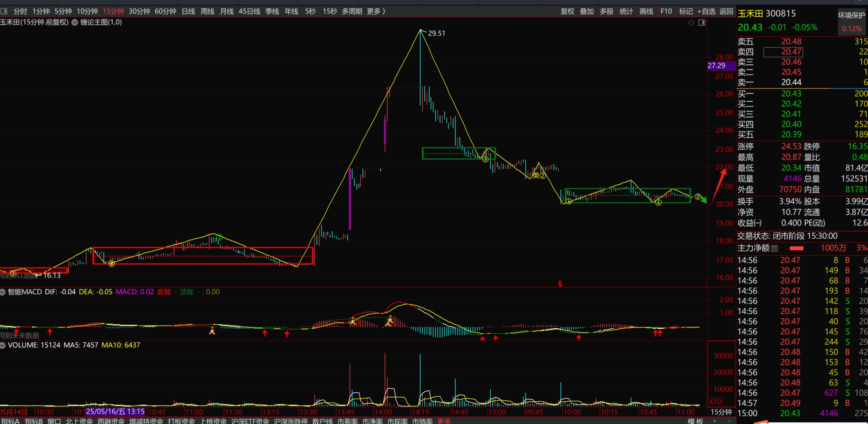The image size is (868, 424).
Task: Click plus zoom icon at bottom-right
Action: pyautogui.click(x=715, y=421)
